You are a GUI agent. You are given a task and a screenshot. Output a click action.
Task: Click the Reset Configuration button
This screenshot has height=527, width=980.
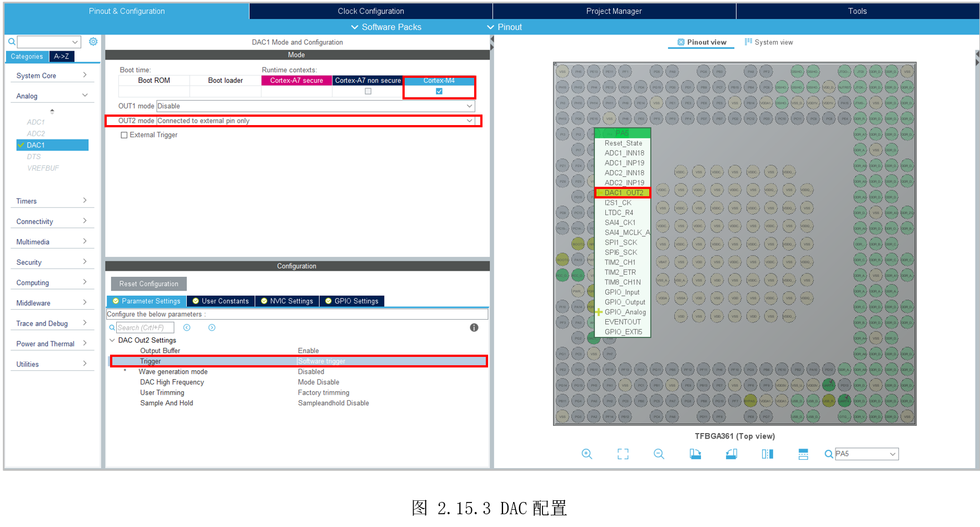(148, 284)
